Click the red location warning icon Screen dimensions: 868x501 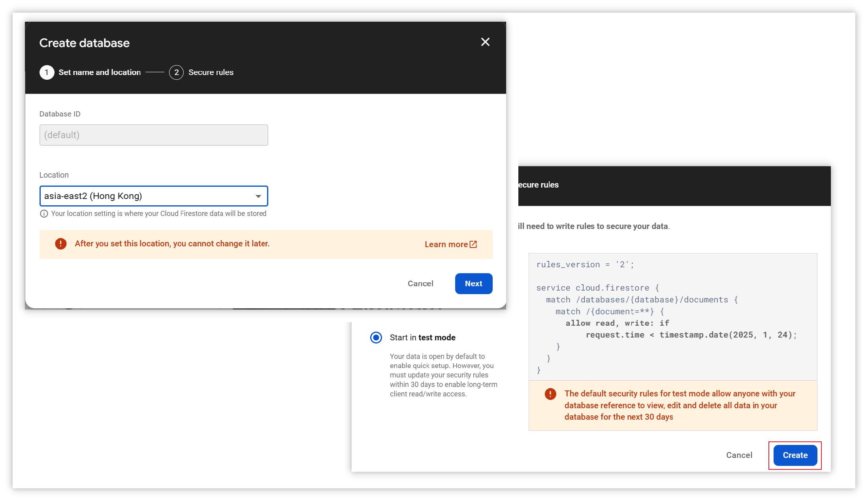60,244
